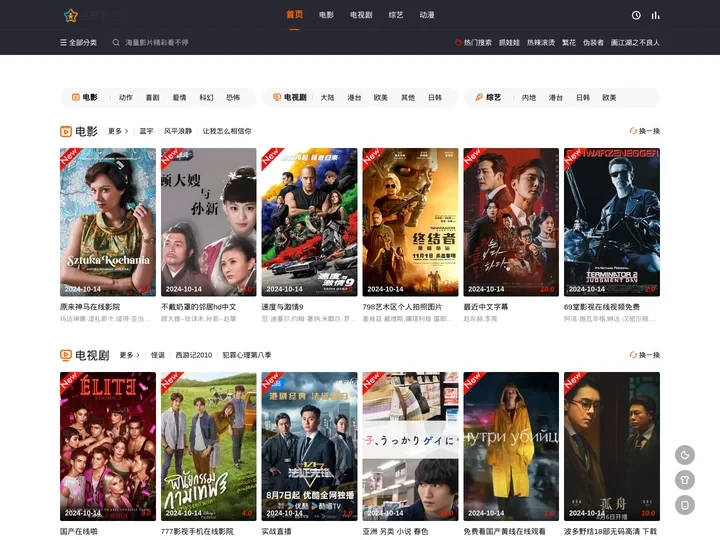The height and width of the screenshot is (540, 720).
Task: Select 欧美 TV drama region
Action: [x=381, y=97]
